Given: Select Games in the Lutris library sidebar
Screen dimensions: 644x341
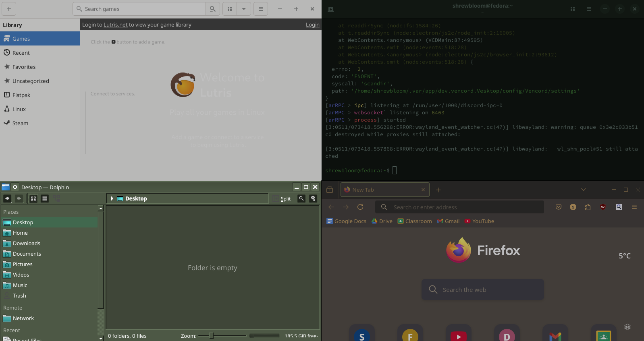Looking at the screenshot, I should click(40, 39).
